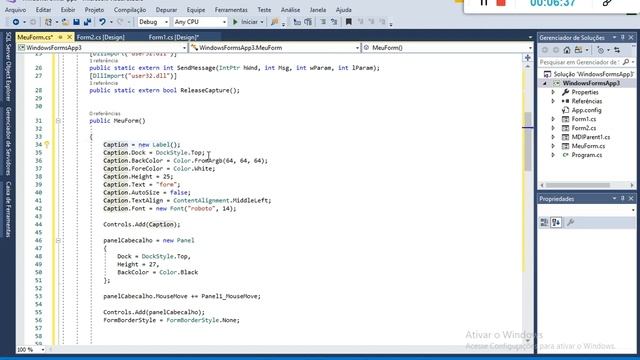Viewport: 640px width, 360px height.
Task: Collapse the WindowsFormsApp3 project node
Action: [544, 83]
